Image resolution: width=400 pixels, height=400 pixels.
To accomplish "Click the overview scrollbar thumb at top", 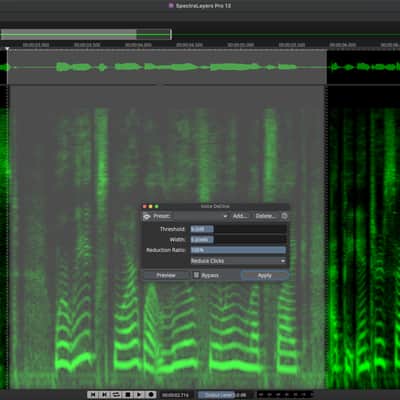I will point(86,34).
